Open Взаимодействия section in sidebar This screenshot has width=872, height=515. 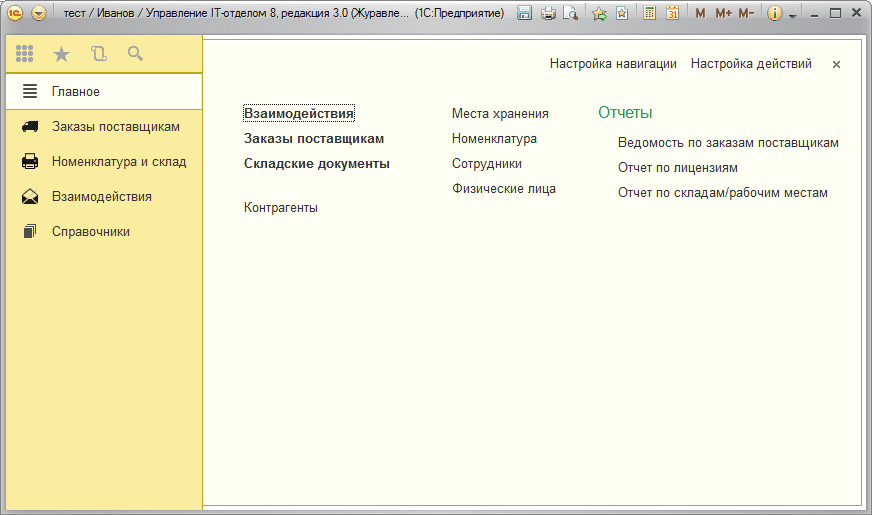(x=104, y=197)
